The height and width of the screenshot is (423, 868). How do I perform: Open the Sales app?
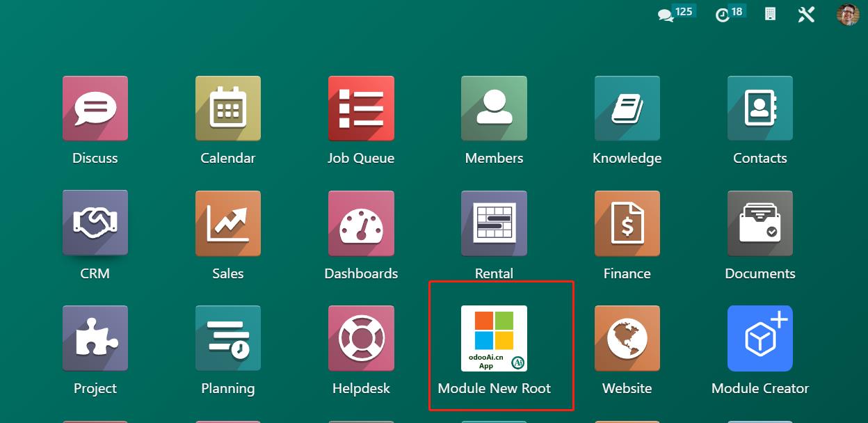228,223
